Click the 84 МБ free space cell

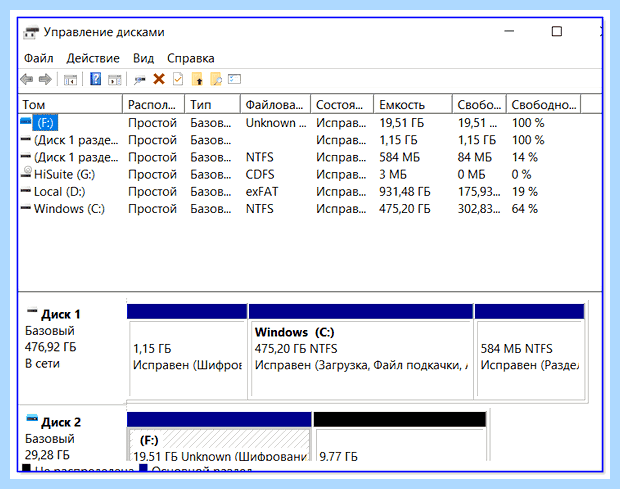click(x=474, y=157)
